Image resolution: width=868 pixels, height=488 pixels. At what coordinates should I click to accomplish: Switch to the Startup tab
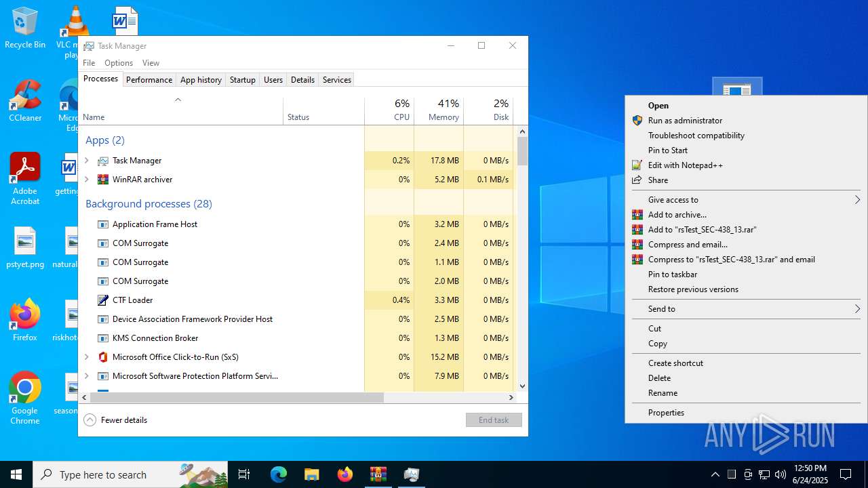(x=242, y=80)
